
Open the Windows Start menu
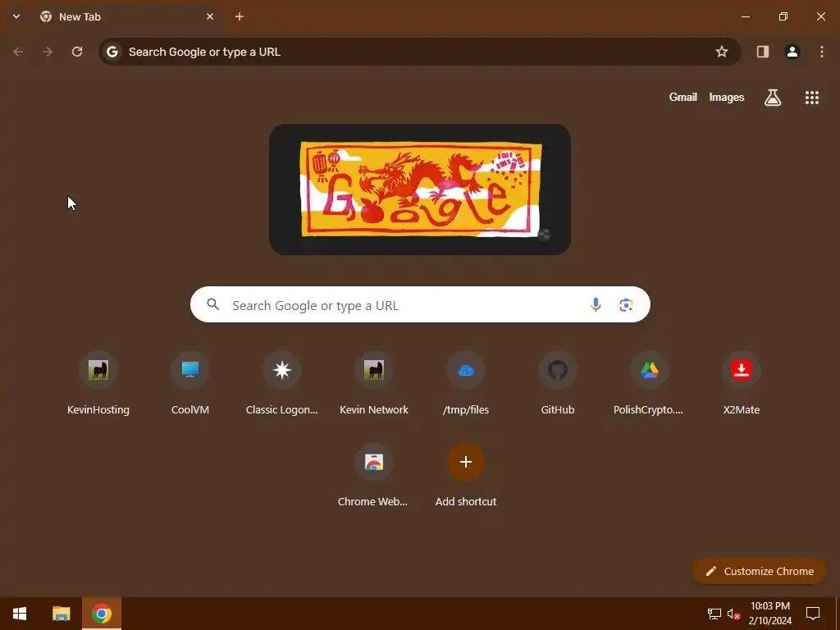[x=20, y=614]
